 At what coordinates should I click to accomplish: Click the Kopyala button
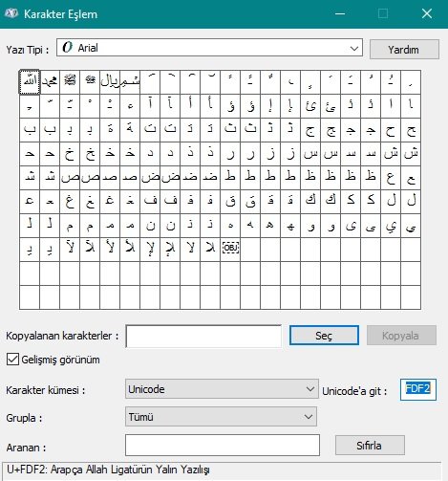401,336
